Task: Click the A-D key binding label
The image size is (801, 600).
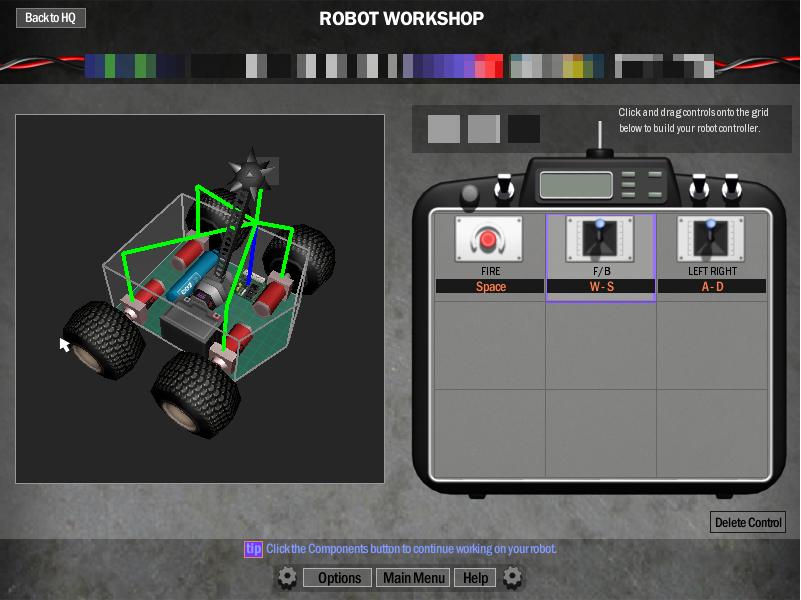Action: click(x=711, y=287)
